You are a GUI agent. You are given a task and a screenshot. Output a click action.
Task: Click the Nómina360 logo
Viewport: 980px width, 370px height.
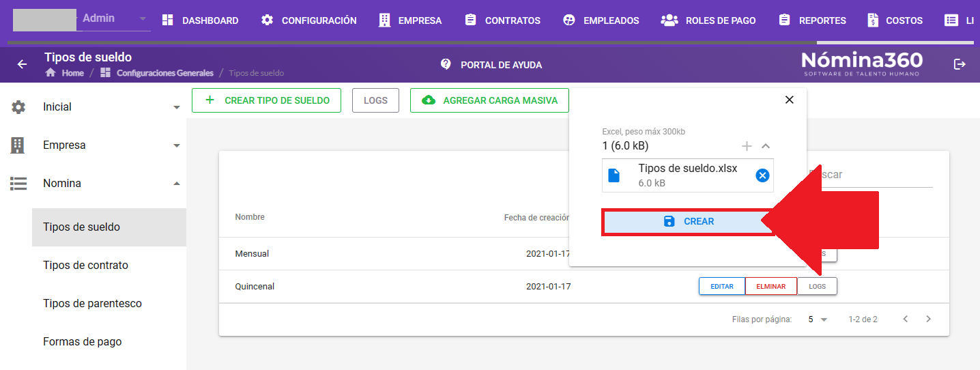862,63
